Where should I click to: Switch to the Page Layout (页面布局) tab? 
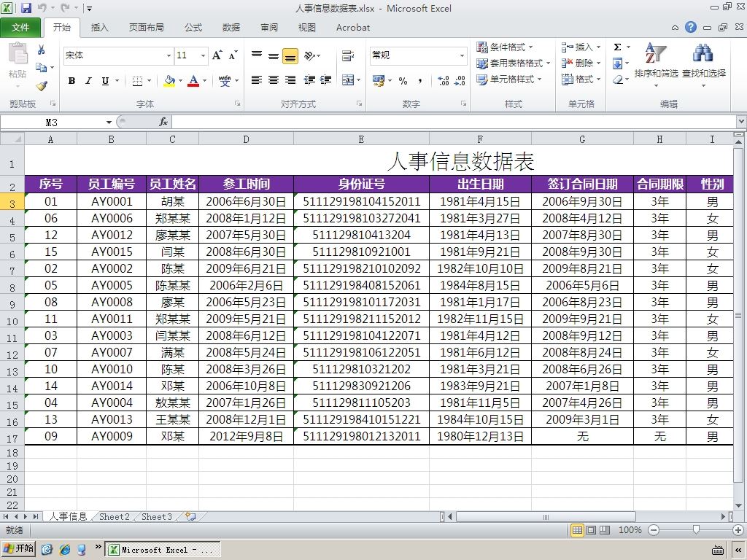click(146, 28)
